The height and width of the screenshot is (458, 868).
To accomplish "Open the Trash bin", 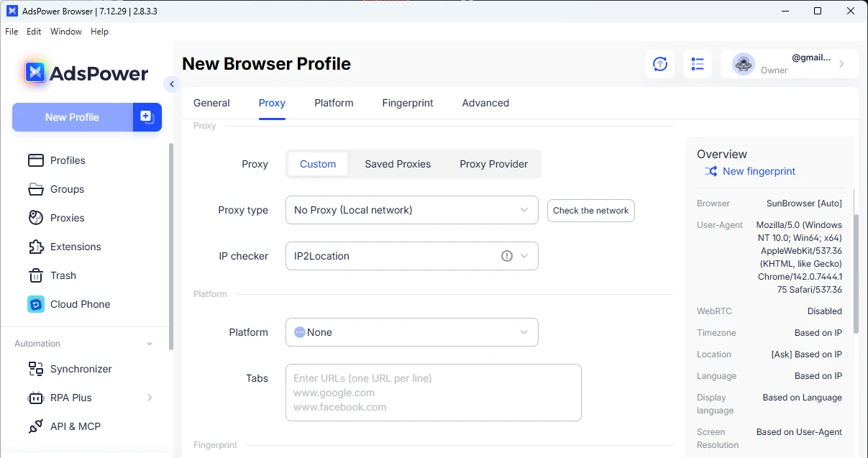I will 36,275.
